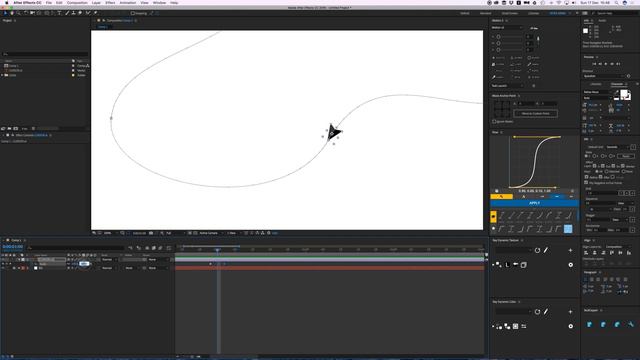
Task: Open the File menu
Action: (x=49, y=2)
